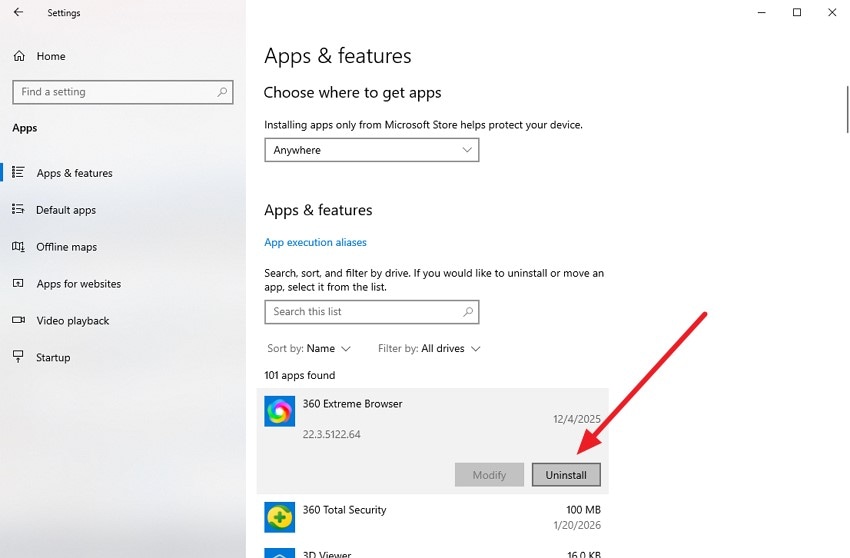The image size is (850, 558).
Task: Focus the Search this list field
Action: tap(371, 312)
